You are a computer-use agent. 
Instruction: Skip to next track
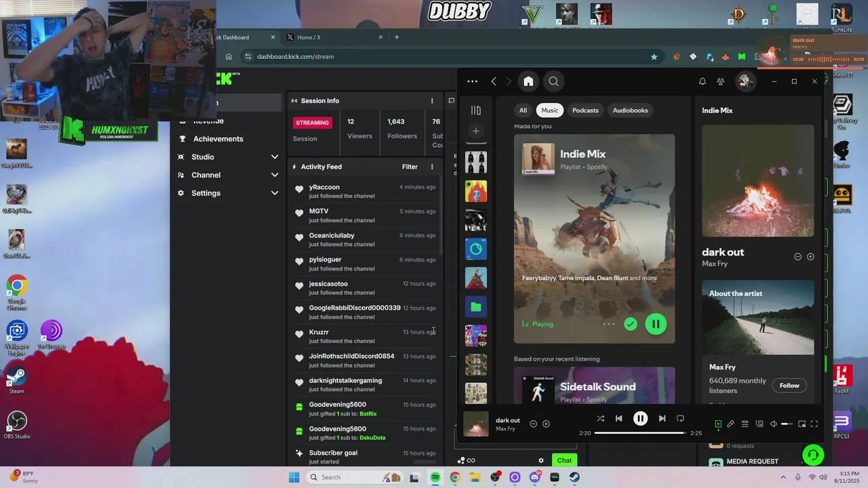pos(662,419)
